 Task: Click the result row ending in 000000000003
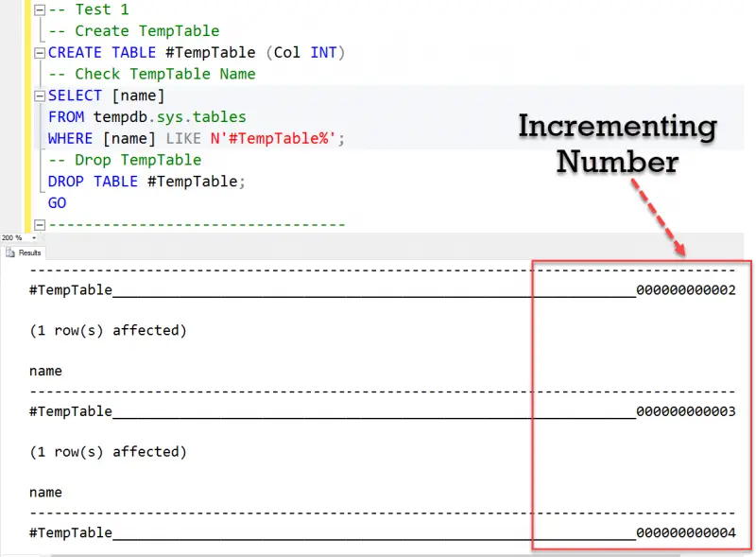383,411
